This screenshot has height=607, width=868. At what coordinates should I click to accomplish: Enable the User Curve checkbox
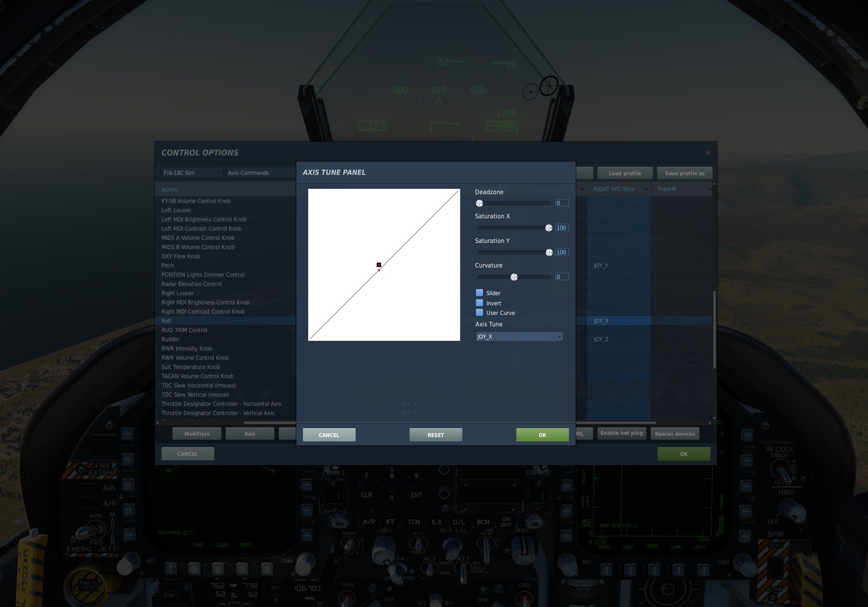click(x=479, y=312)
